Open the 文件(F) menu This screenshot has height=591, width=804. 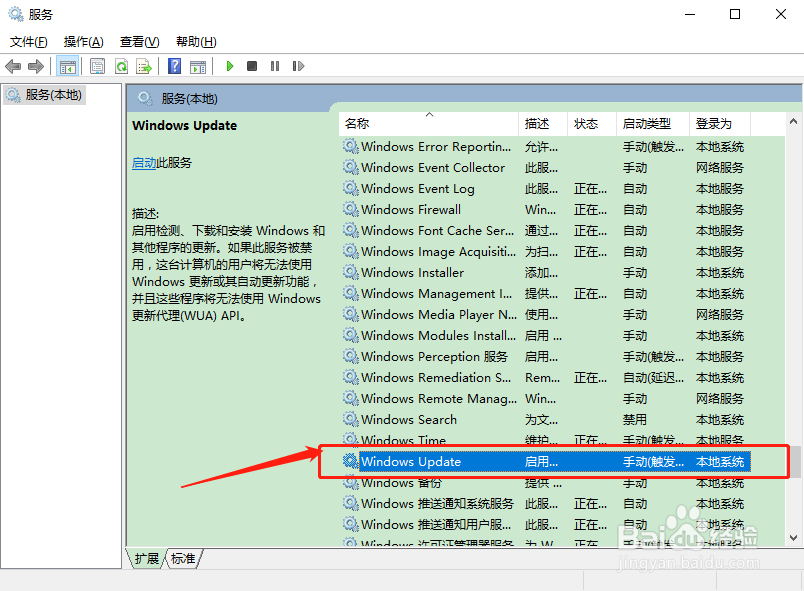29,42
